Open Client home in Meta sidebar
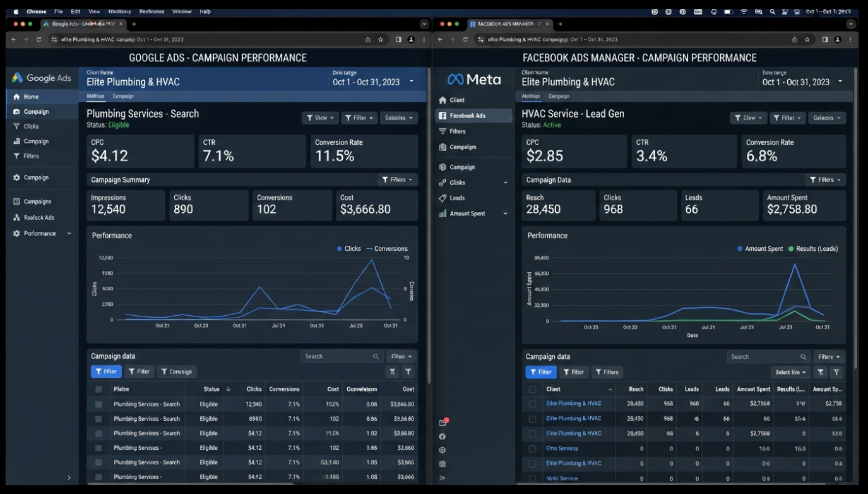The image size is (868, 494). pos(473,100)
